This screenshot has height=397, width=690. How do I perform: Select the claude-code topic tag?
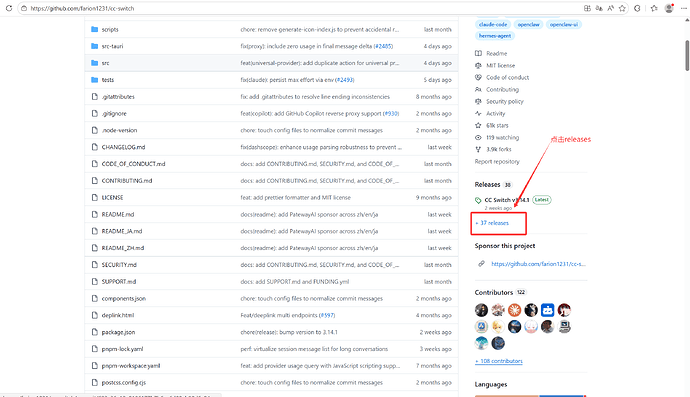click(493, 25)
